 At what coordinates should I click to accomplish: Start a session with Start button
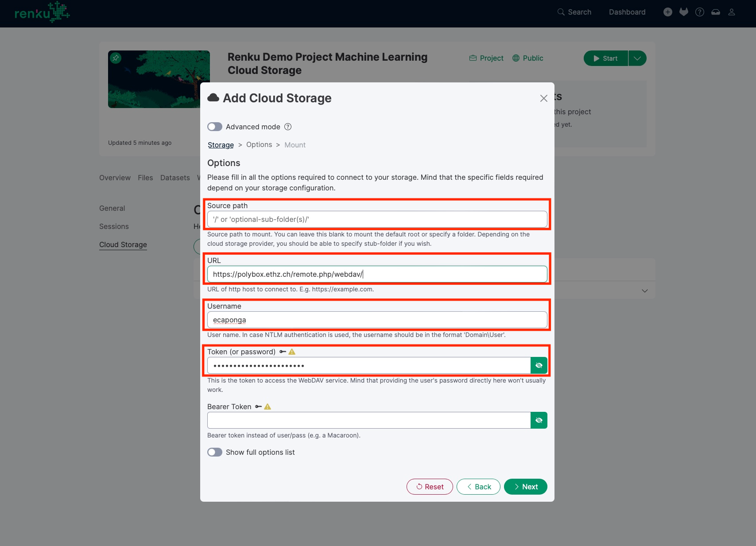coord(606,58)
